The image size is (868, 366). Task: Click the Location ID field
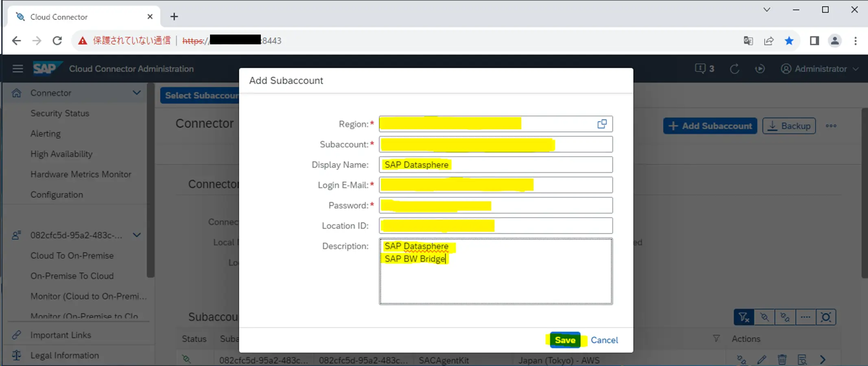pyautogui.click(x=496, y=226)
